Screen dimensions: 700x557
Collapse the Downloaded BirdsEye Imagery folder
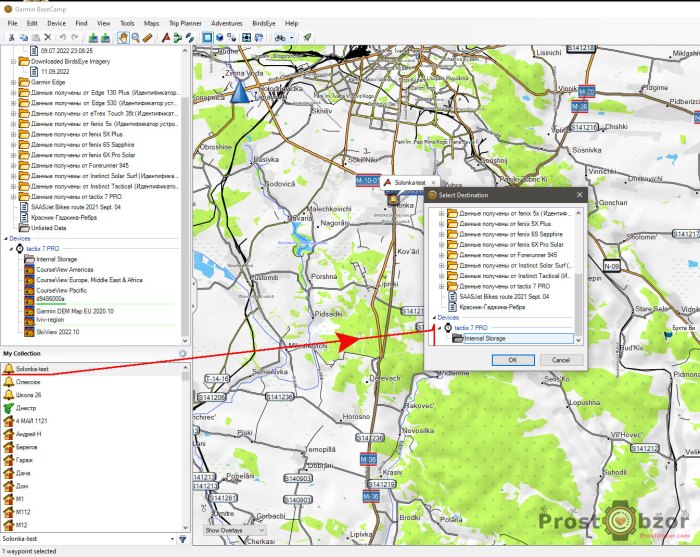coord(13,62)
